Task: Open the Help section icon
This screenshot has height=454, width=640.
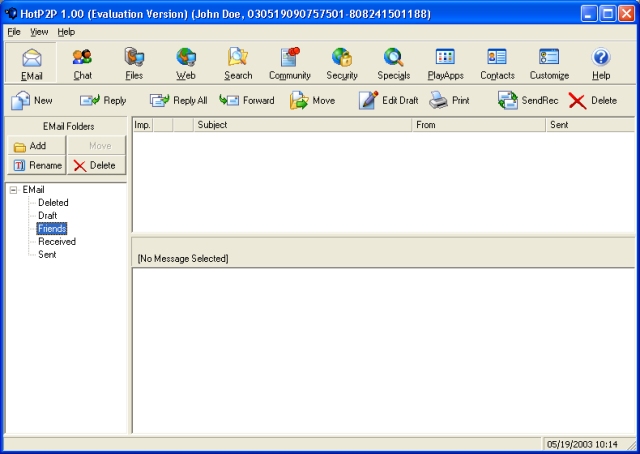Action: (601, 63)
